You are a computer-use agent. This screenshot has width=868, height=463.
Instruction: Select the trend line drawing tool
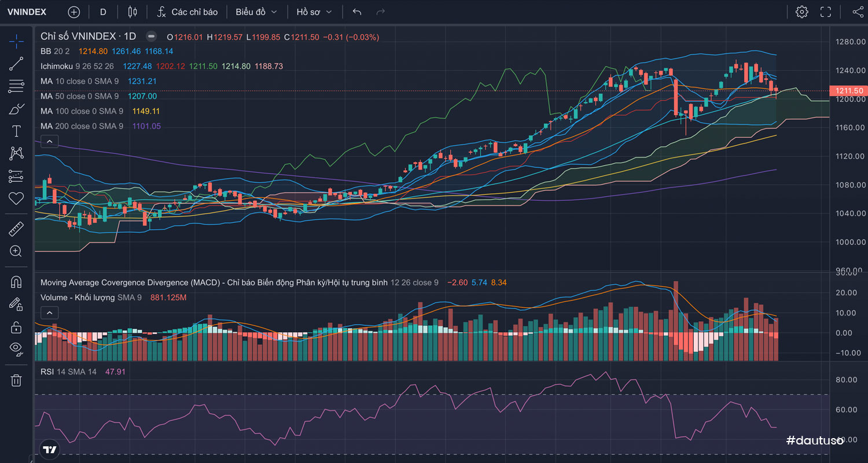tap(16, 64)
